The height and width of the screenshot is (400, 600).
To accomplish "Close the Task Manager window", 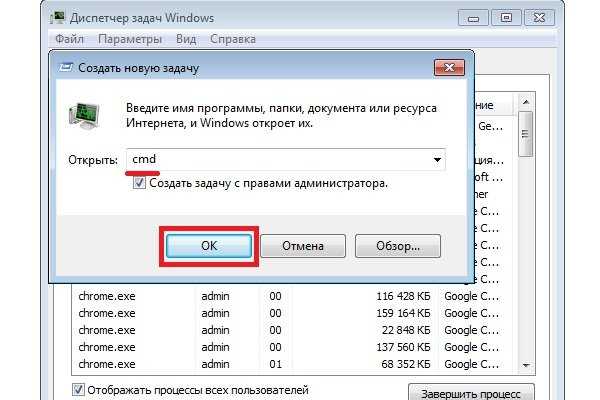I will (539, 18).
